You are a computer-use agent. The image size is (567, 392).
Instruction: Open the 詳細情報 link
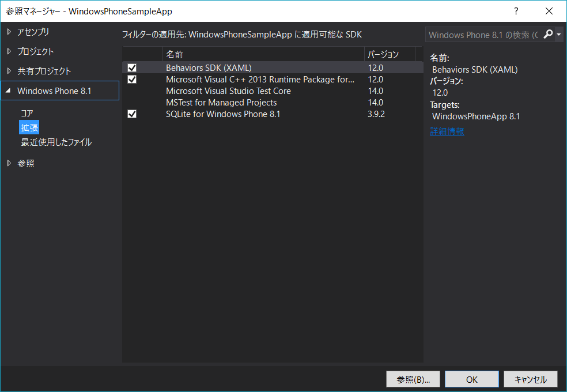click(447, 131)
